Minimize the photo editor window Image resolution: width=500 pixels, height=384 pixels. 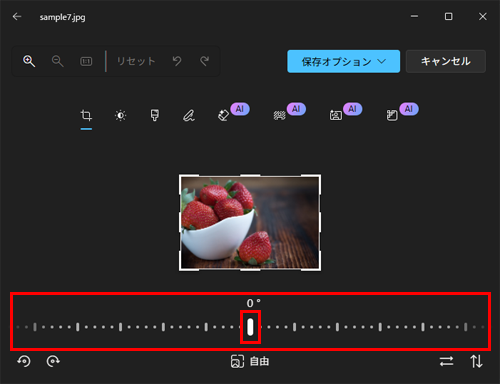(414, 16)
